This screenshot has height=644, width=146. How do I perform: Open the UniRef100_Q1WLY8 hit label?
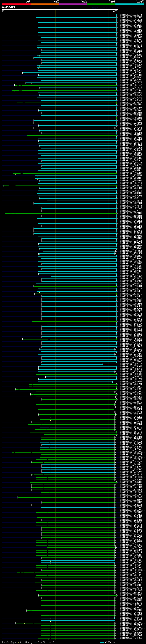131,15
